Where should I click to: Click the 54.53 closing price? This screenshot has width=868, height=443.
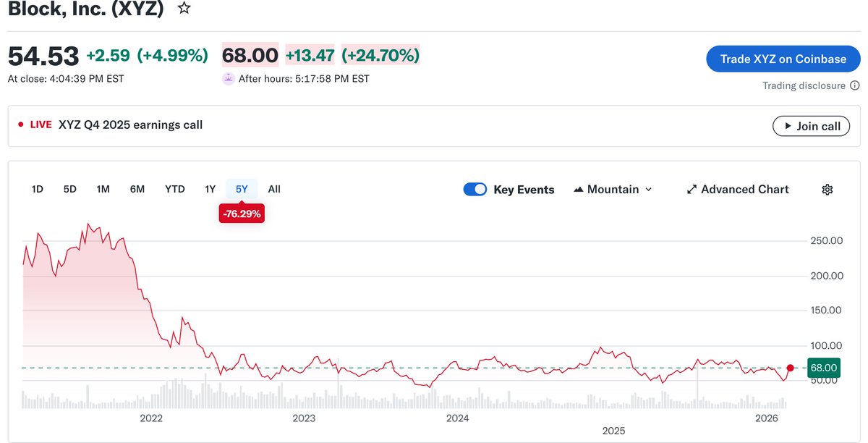click(x=43, y=56)
